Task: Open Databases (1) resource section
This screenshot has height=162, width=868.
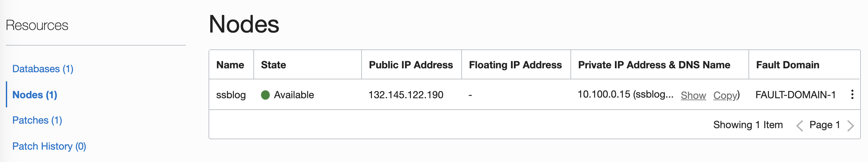Action: click(43, 69)
